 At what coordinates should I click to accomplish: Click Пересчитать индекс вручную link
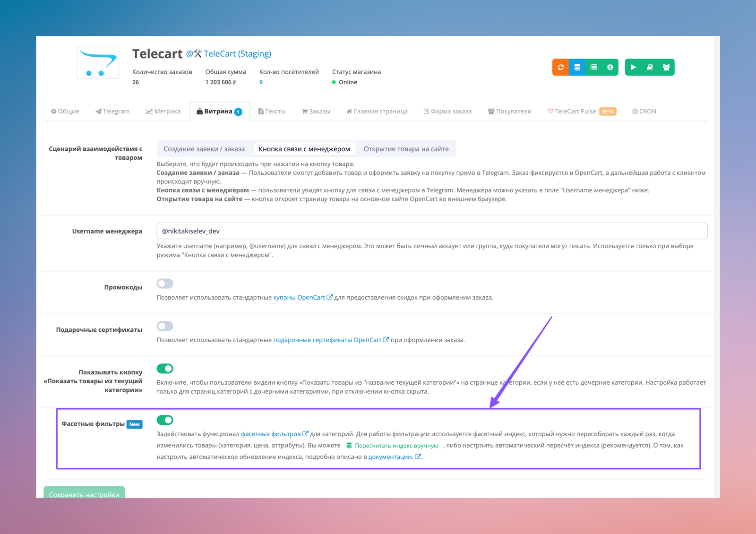(396, 446)
